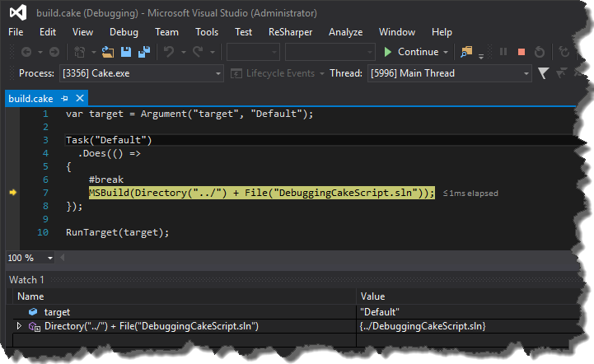Screen dimensions: 594x364
Task: Pin the build.cake tab
Action: pos(64,99)
